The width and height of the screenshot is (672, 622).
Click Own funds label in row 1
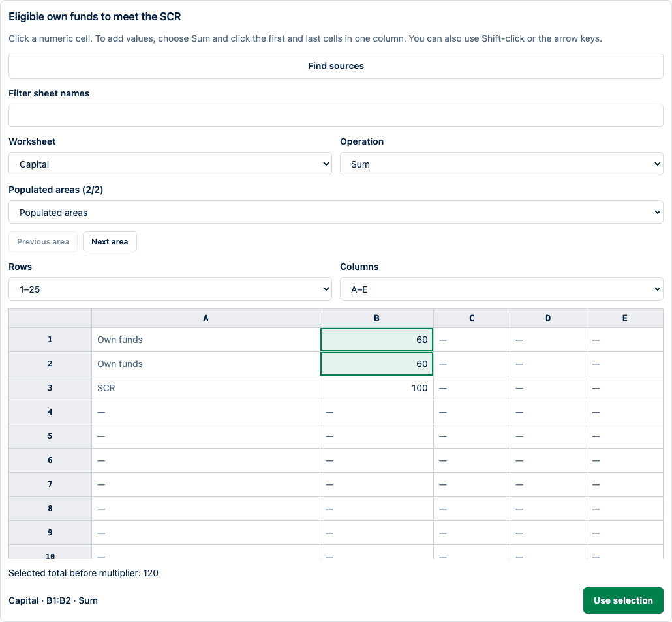120,340
